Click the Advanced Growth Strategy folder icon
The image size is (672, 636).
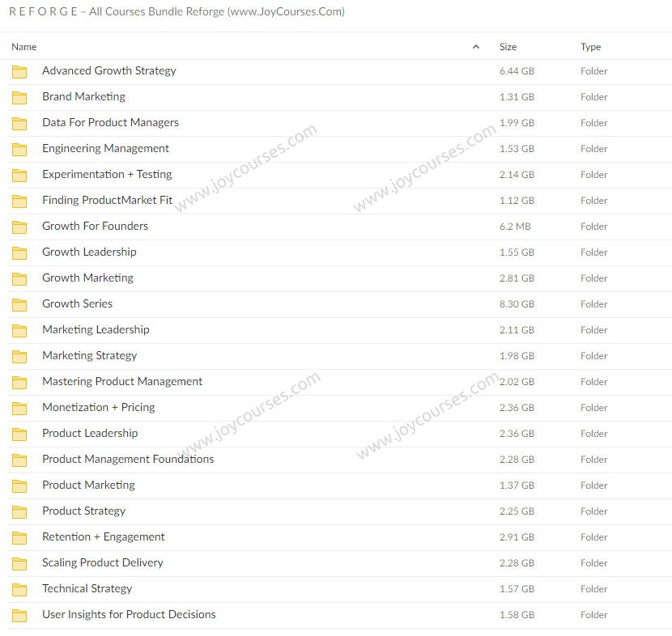point(19,71)
